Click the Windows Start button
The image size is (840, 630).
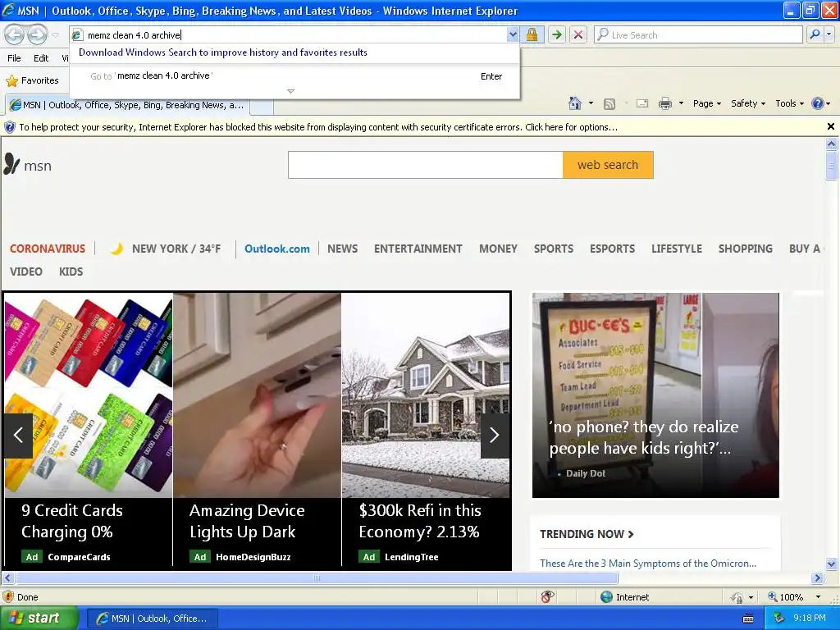tap(39, 619)
